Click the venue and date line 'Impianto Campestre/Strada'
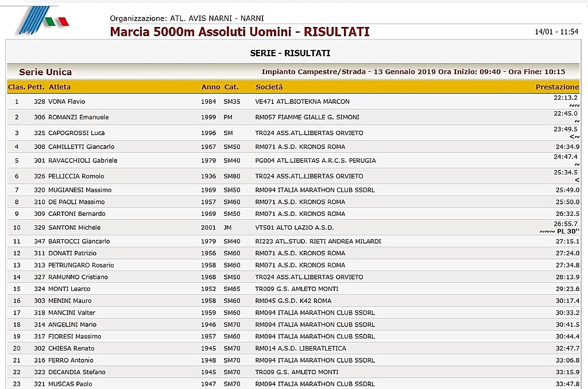Image resolution: width=588 pixels, height=389 pixels. pyautogui.click(x=413, y=72)
